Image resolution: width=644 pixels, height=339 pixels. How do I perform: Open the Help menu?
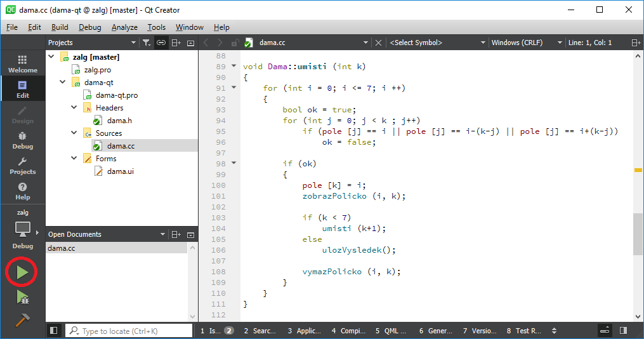221,27
